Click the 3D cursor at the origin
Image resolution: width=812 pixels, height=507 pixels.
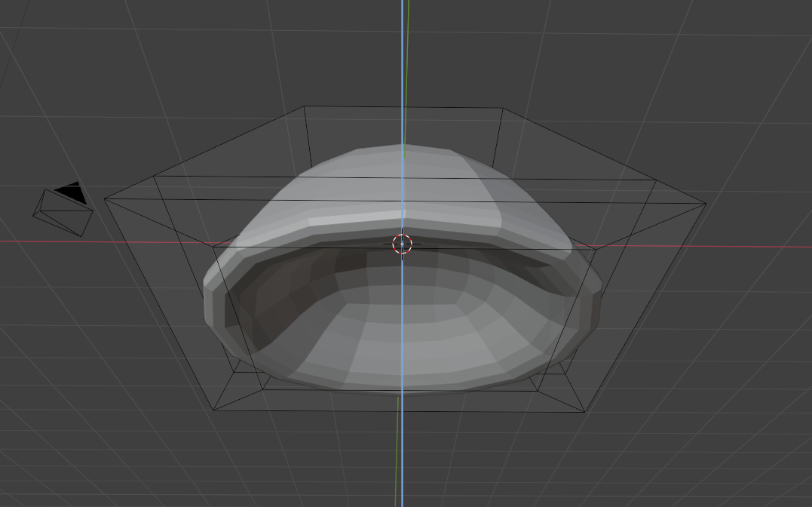(x=403, y=244)
